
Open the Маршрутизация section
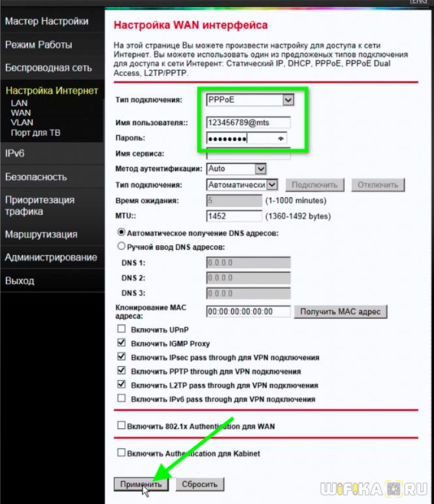coord(41,234)
